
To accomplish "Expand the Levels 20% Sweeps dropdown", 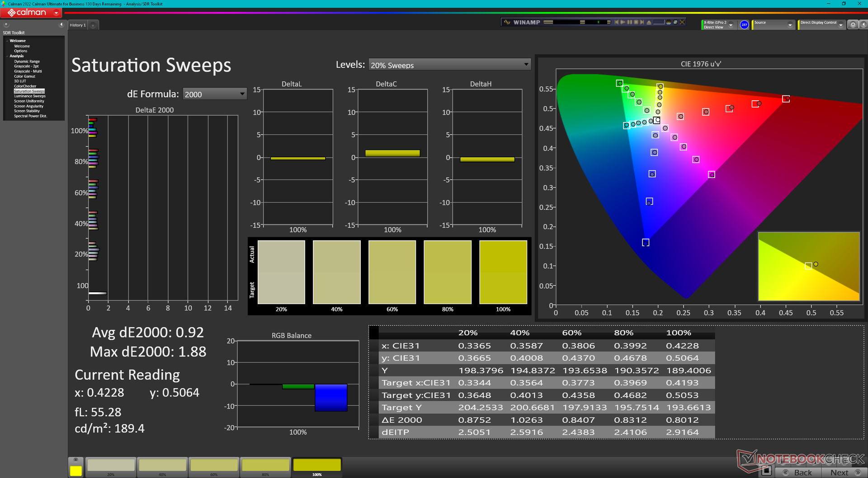I will [526, 65].
